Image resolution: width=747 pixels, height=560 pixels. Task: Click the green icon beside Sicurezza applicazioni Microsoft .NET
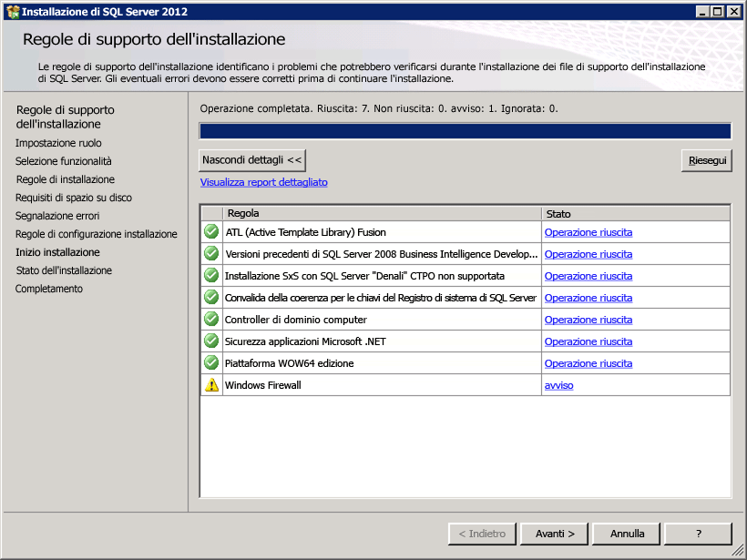(211, 341)
